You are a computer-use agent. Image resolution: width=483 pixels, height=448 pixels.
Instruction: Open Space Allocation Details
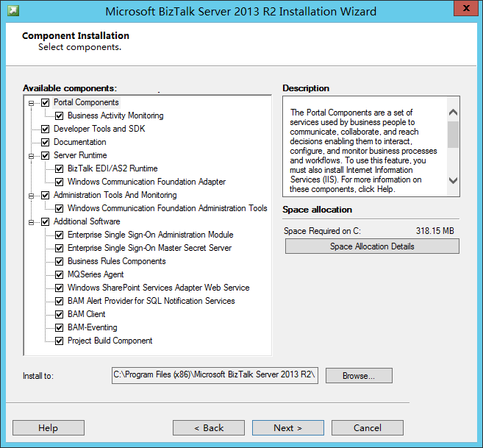click(x=372, y=246)
